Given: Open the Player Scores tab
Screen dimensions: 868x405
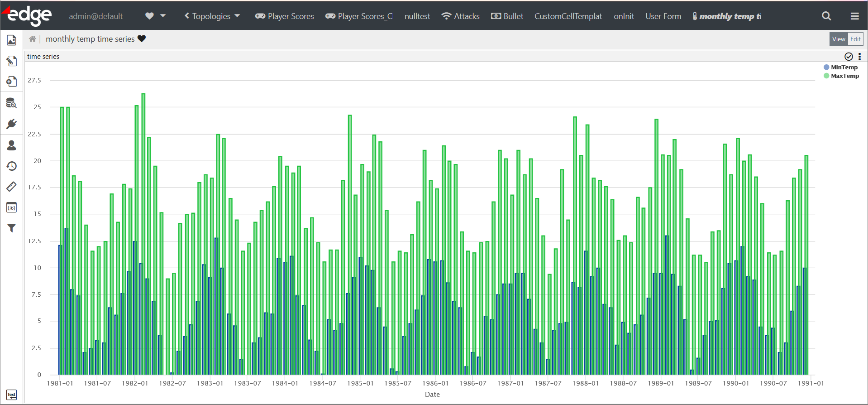Looking at the screenshot, I should (x=285, y=16).
